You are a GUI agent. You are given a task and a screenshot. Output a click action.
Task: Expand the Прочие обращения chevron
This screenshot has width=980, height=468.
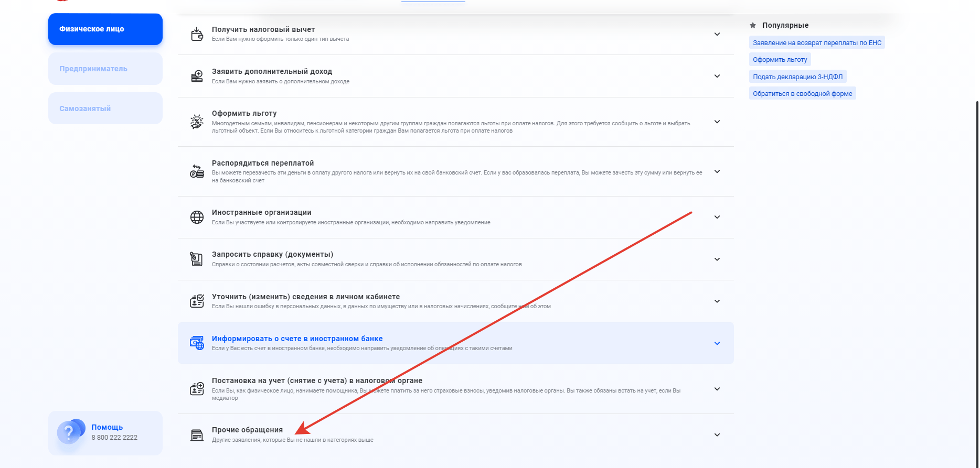click(717, 435)
